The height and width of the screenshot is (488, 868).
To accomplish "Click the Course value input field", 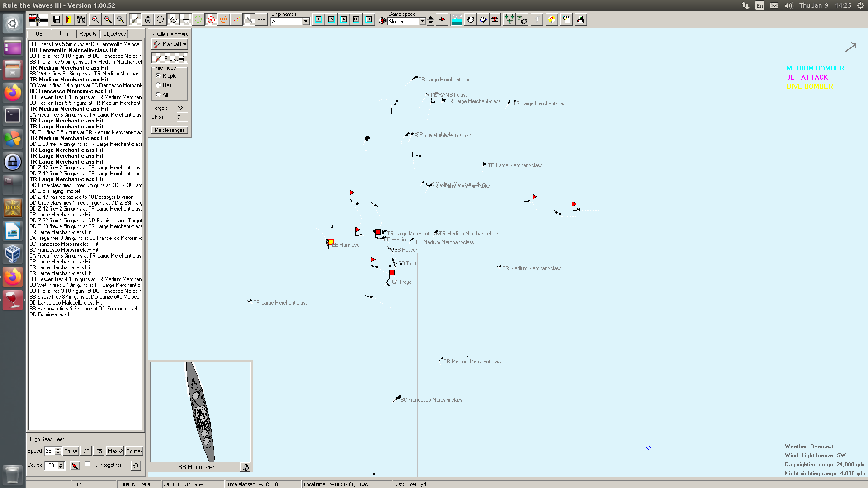I will [x=51, y=465].
